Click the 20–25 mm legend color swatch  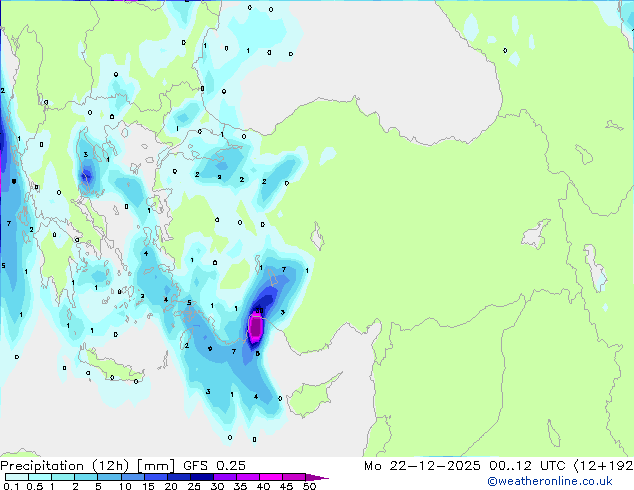[178, 477]
